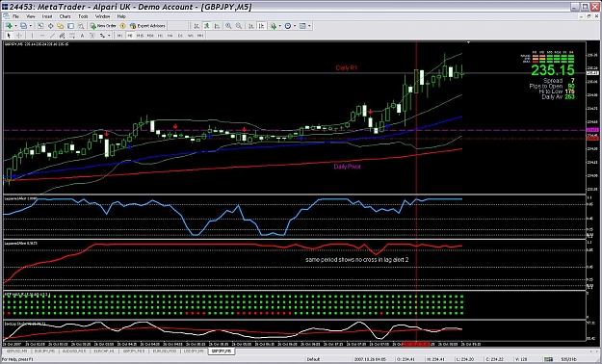
Task: Open the Insert menu
Action: (47, 16)
